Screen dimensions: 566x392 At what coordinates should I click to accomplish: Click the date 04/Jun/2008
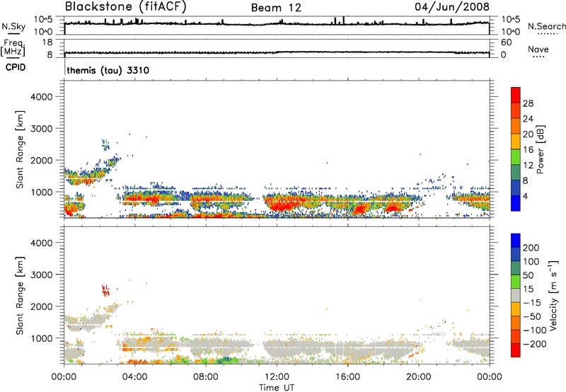(x=452, y=6)
